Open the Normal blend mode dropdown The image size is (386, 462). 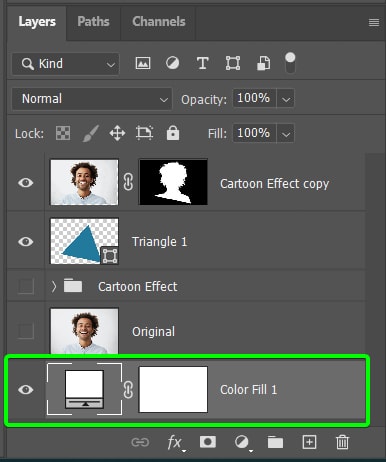click(x=92, y=99)
